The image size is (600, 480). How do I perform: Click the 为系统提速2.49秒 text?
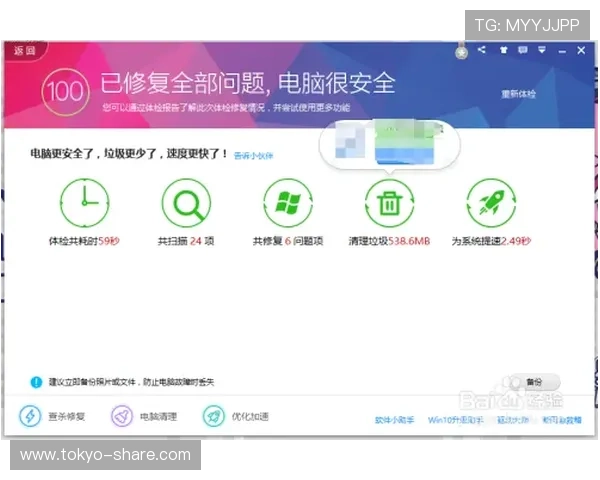pos(491,241)
